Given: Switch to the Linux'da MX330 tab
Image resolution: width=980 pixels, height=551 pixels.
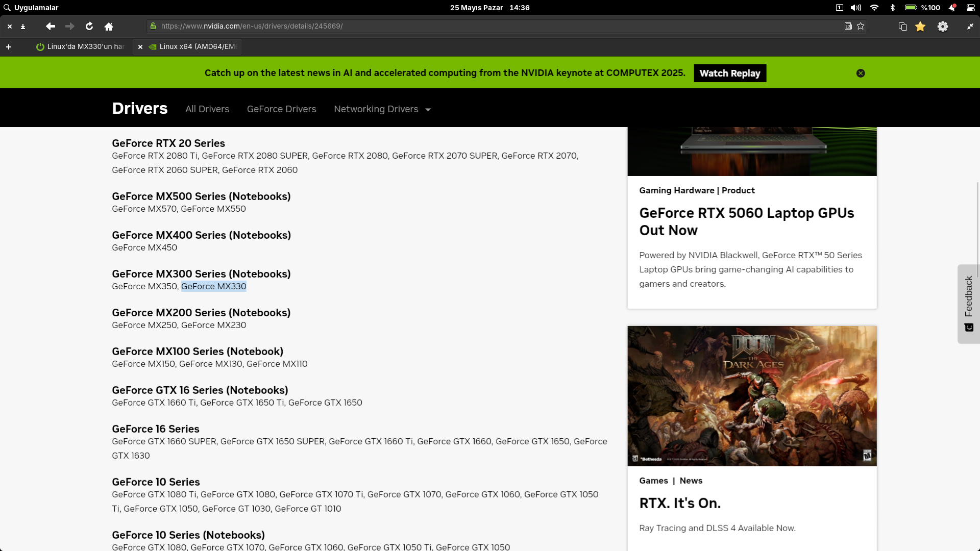Looking at the screenshot, I should coord(82,46).
